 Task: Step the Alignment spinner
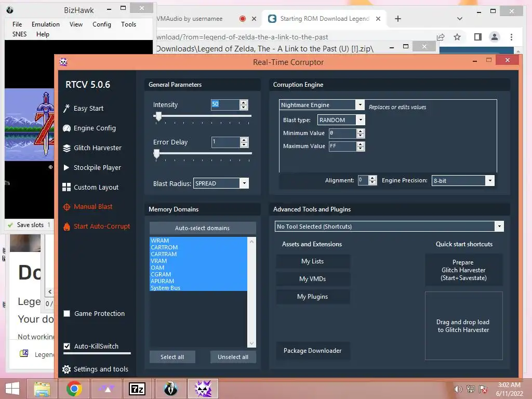coord(373,180)
